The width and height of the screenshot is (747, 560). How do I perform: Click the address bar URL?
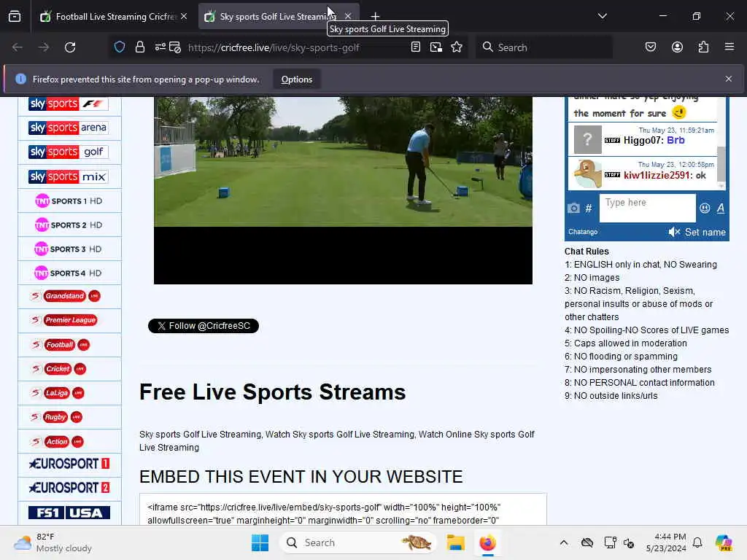274,47
